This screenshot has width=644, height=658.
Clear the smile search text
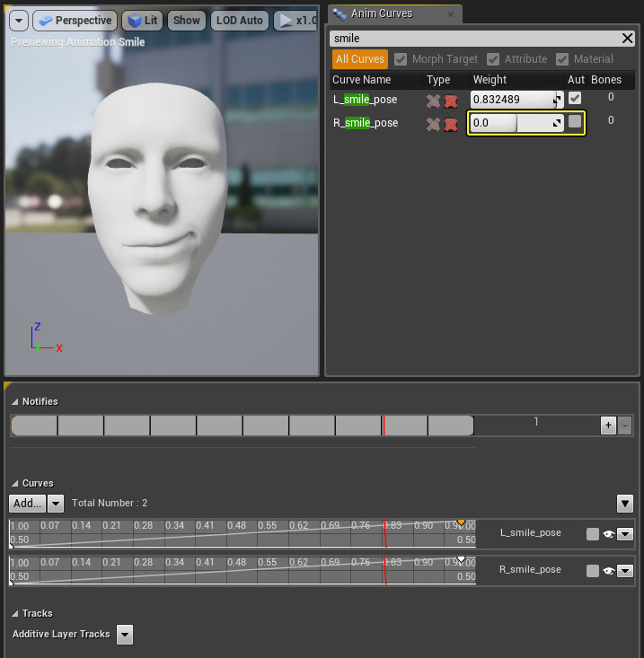point(628,39)
